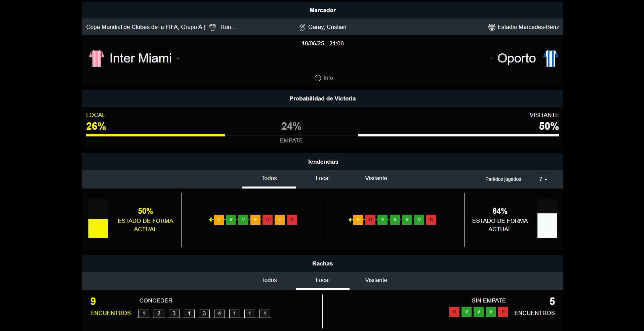Click the circled plus icon beside Info
644x331 pixels.
pos(318,78)
